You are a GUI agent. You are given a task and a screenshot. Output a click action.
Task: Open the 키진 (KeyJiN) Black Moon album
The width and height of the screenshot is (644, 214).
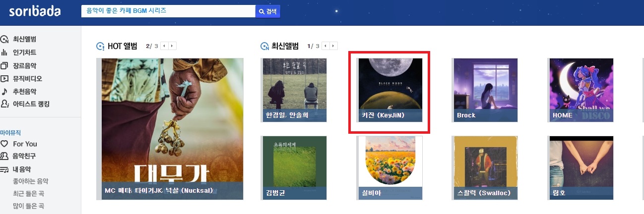pyautogui.click(x=390, y=90)
